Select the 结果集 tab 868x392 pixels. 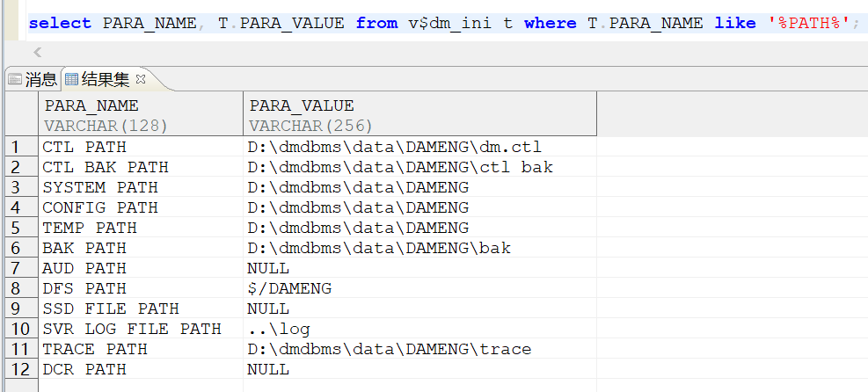[105, 80]
